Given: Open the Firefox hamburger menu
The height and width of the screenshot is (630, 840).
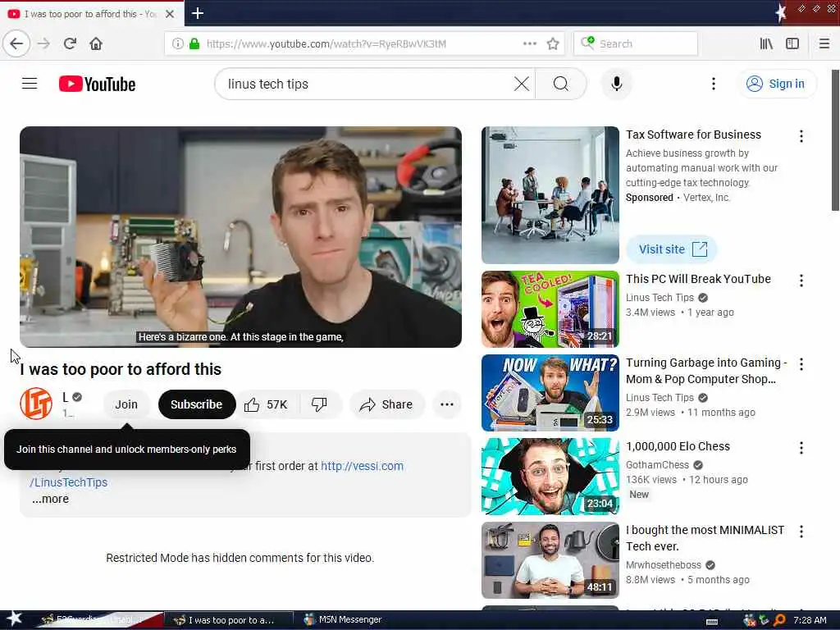Looking at the screenshot, I should click(824, 43).
